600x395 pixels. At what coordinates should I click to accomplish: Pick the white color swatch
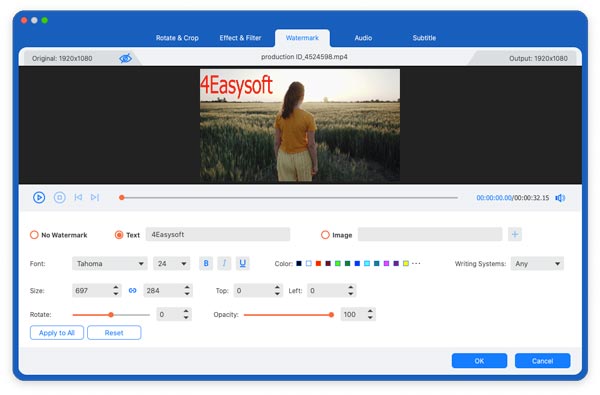pyautogui.click(x=309, y=263)
